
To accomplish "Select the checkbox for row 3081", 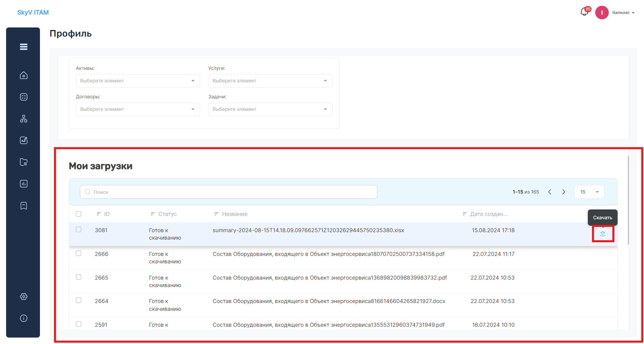I will click(79, 229).
